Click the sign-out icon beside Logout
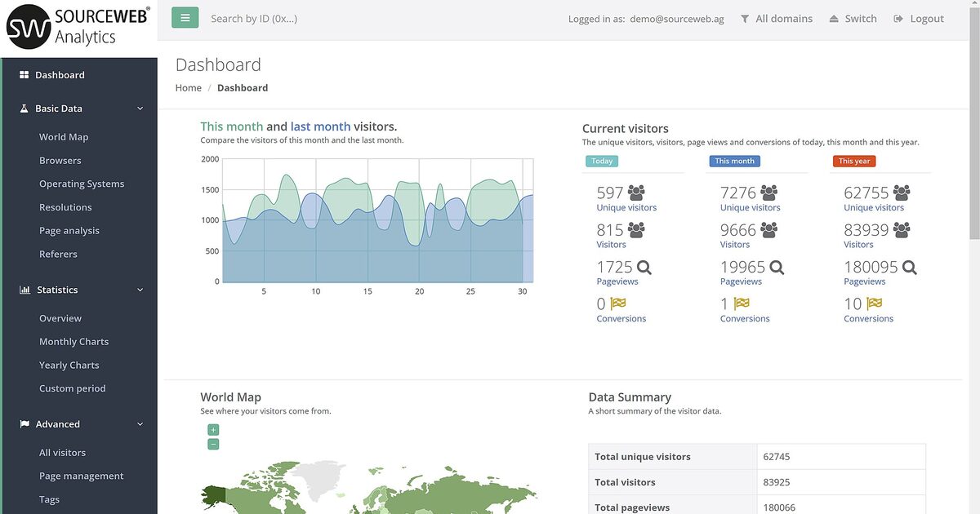 coord(898,19)
